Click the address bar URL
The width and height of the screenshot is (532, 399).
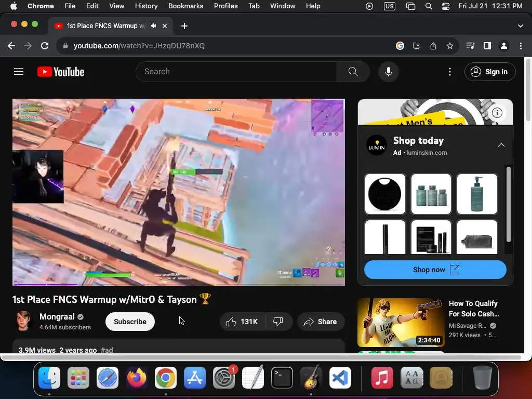point(139,46)
